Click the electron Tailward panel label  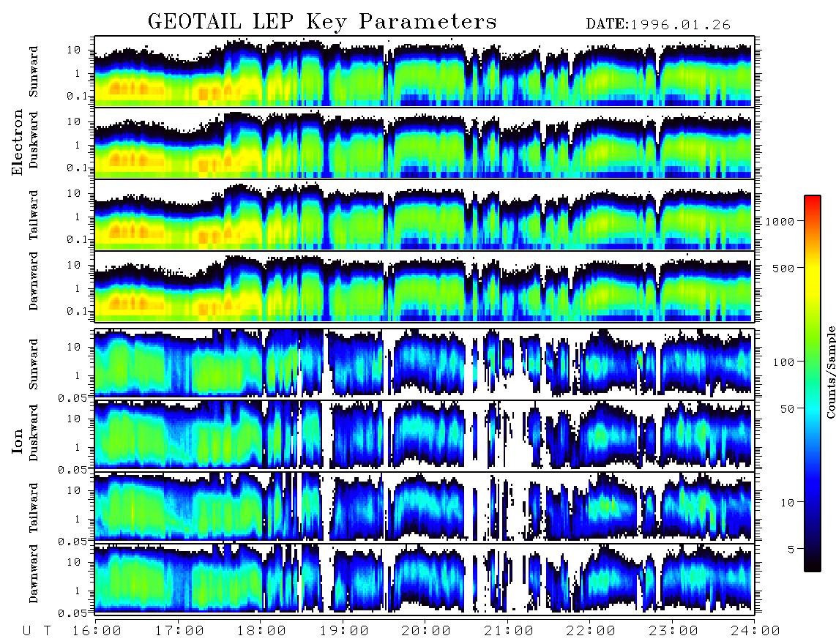[x=34, y=215]
